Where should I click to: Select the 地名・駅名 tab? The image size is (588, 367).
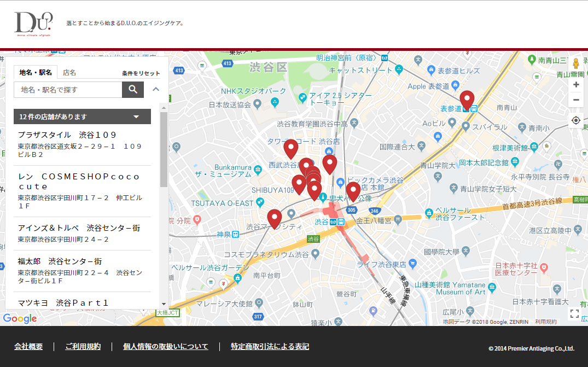[x=36, y=73]
